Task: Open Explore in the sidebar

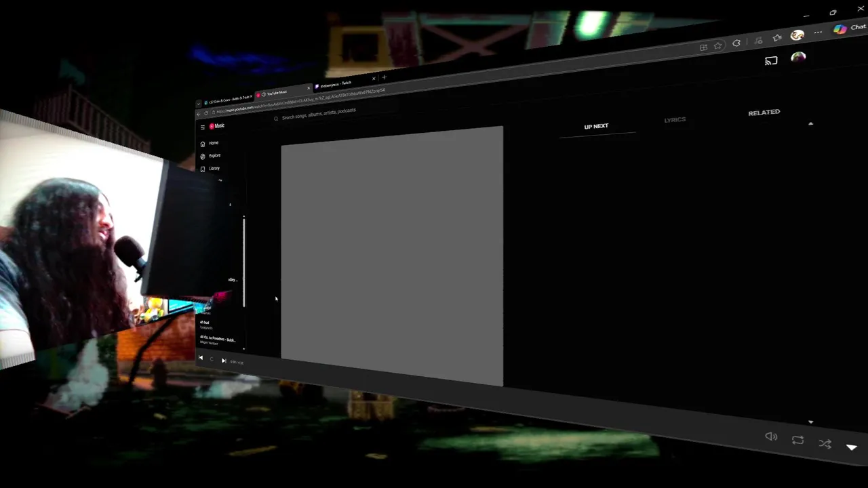Action: [x=210, y=156]
